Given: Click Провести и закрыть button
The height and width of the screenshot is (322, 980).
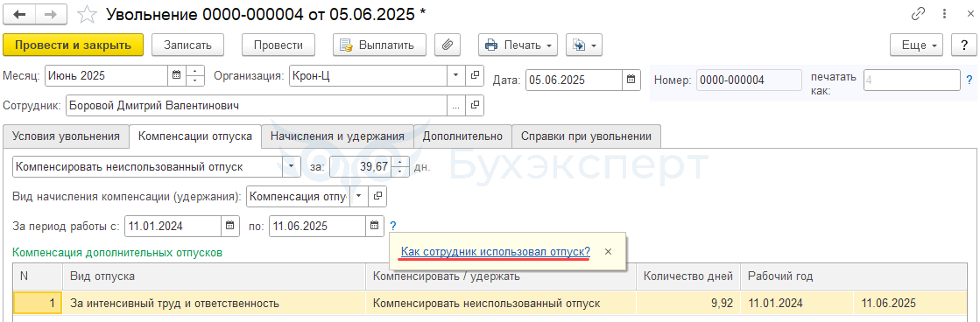Looking at the screenshot, I should tap(73, 45).
